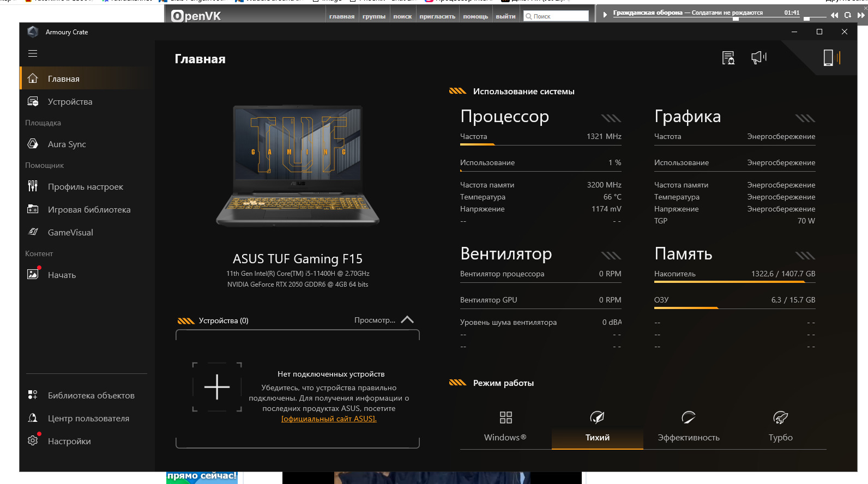Screen dimensions: 868x484
Task: Click the OpenVK logo
Action: tap(196, 16)
